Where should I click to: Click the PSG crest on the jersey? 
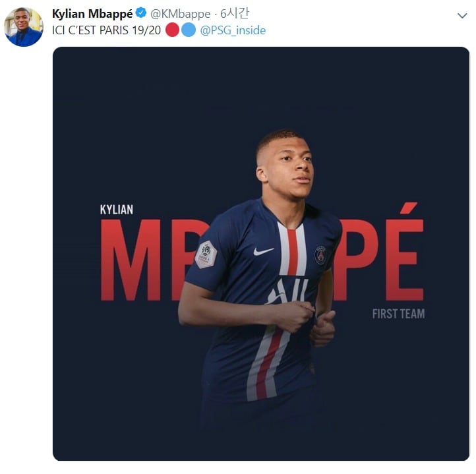point(320,254)
